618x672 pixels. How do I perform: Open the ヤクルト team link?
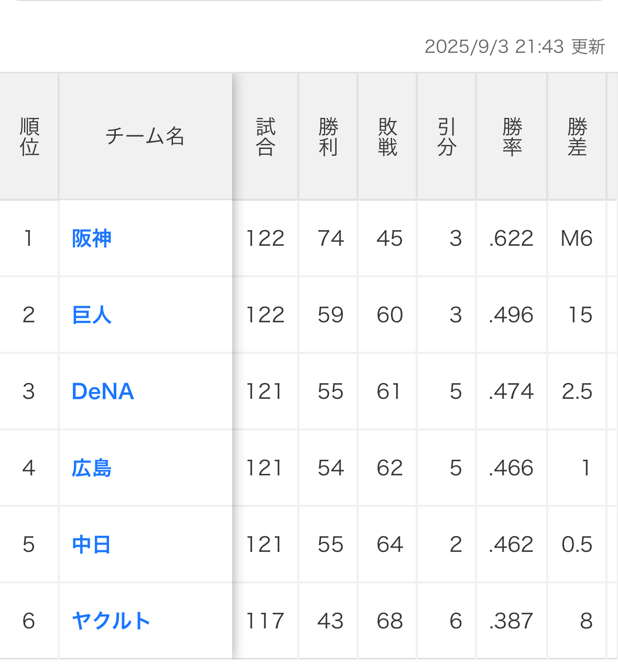click(111, 621)
